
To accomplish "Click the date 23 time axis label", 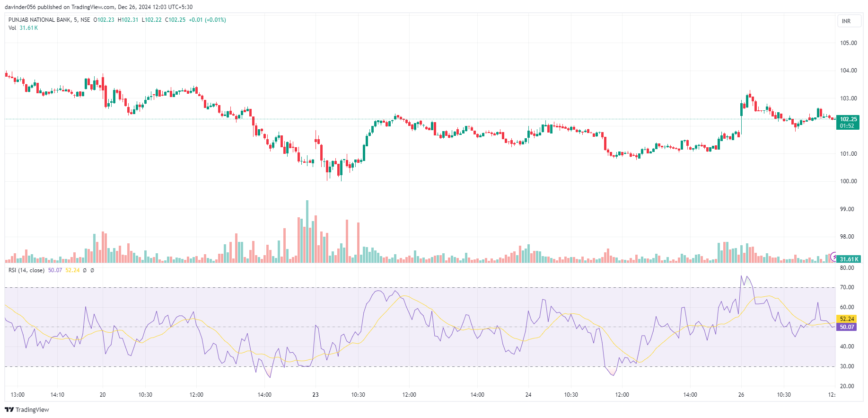I will (x=316, y=395).
